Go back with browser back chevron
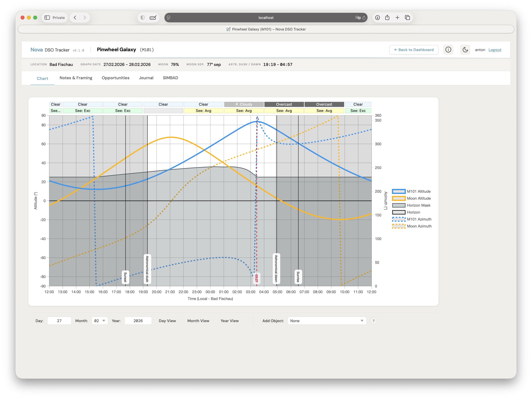Image resolution: width=532 pixels, height=399 pixels. (x=75, y=18)
